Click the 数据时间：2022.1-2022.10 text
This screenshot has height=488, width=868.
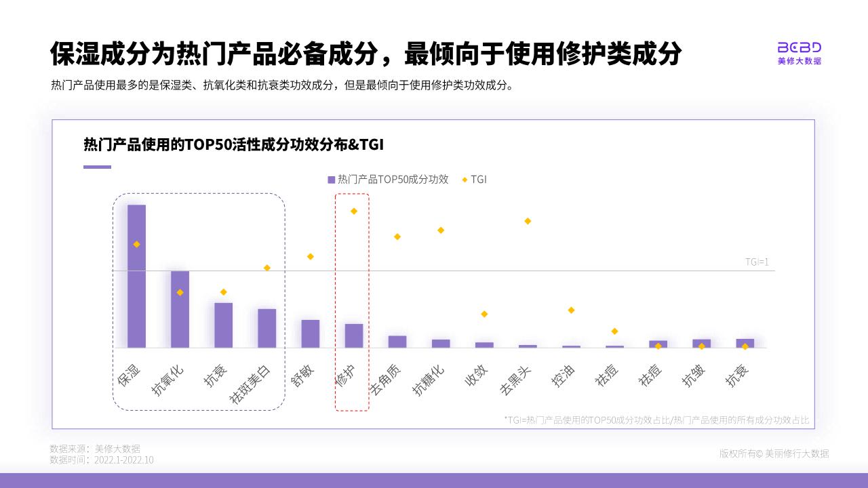tap(102, 460)
